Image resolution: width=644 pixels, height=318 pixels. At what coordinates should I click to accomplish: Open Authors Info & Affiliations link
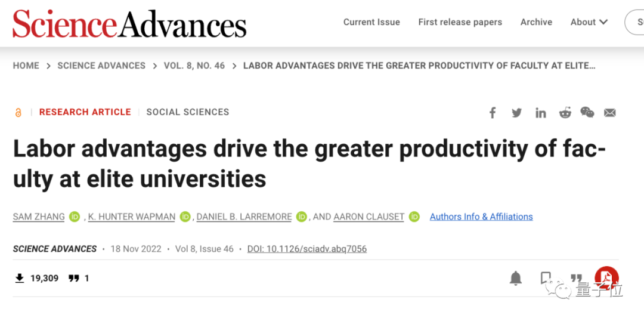point(481,217)
